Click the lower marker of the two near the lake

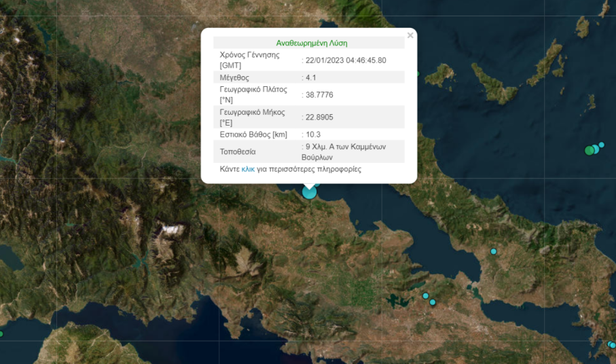432,302
